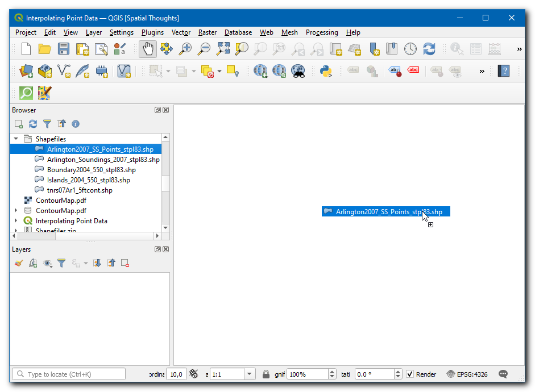This screenshot has height=392, width=535.
Task: Toggle the Render checkbox
Action: coord(410,374)
